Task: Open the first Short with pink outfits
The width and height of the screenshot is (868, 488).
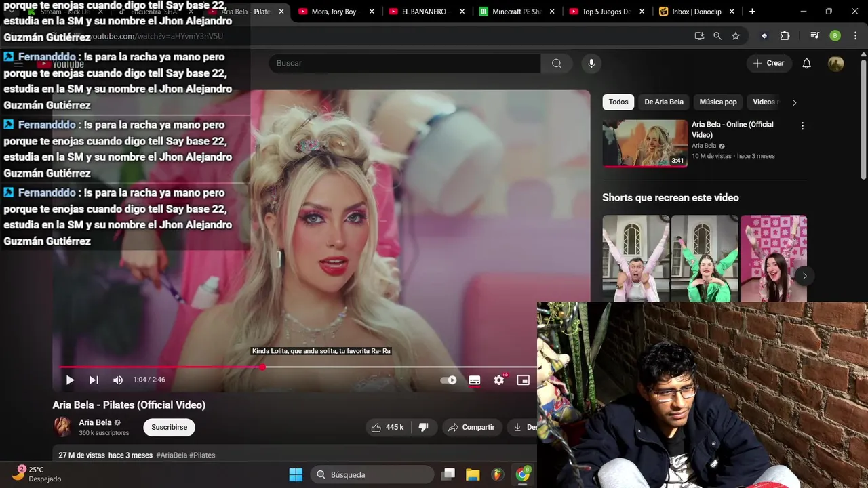Action: pos(635,258)
